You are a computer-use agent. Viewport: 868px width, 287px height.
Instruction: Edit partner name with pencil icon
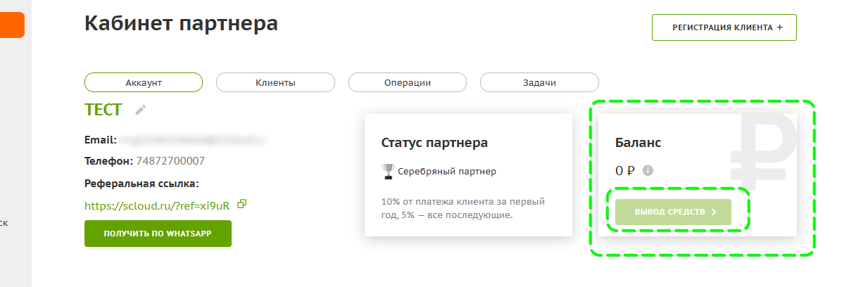[x=141, y=110]
